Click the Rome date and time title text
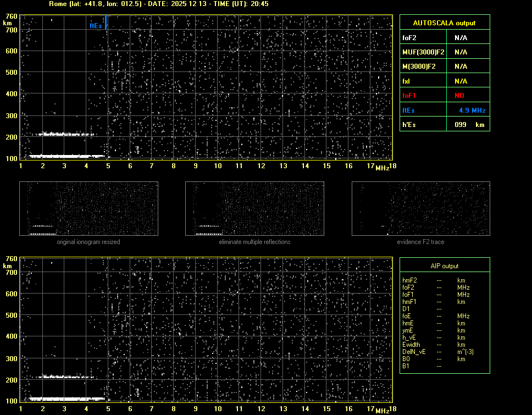The height and width of the screenshot is (415, 532). pyautogui.click(x=159, y=4)
